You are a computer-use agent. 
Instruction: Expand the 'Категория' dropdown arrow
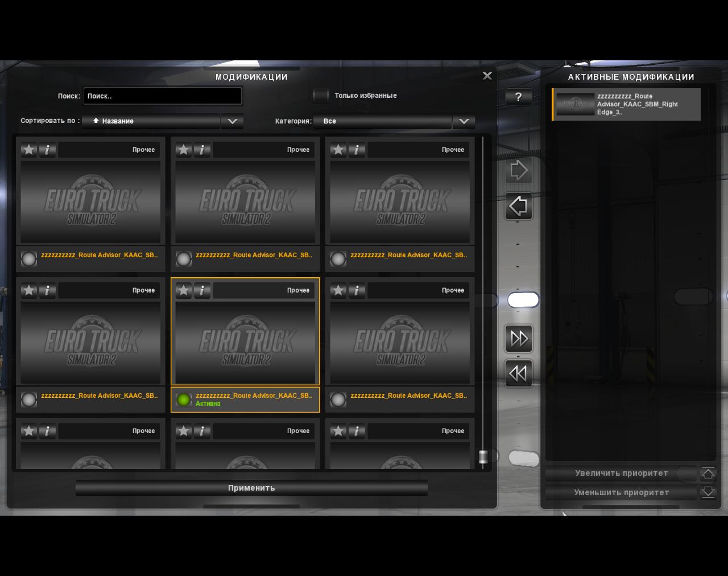tap(464, 121)
